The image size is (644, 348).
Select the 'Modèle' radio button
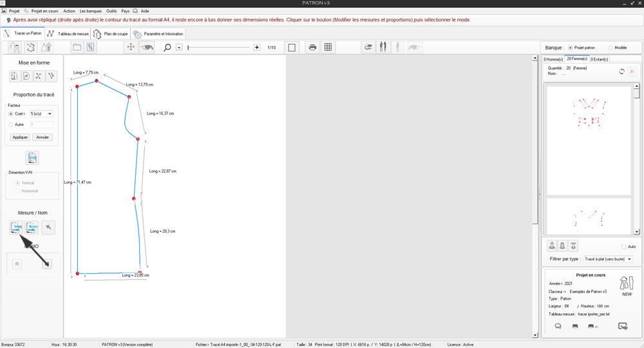coord(610,48)
